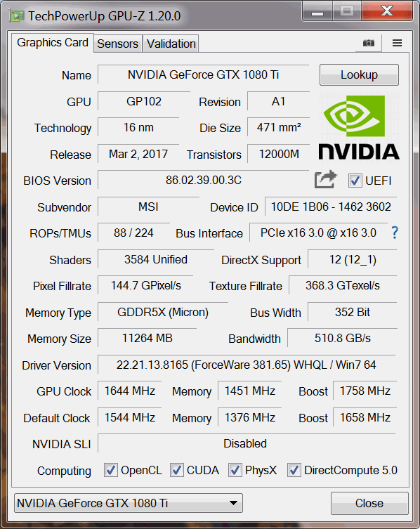Click the BIOS Version field
Screen dimensions: 420x529
pyautogui.click(x=204, y=180)
